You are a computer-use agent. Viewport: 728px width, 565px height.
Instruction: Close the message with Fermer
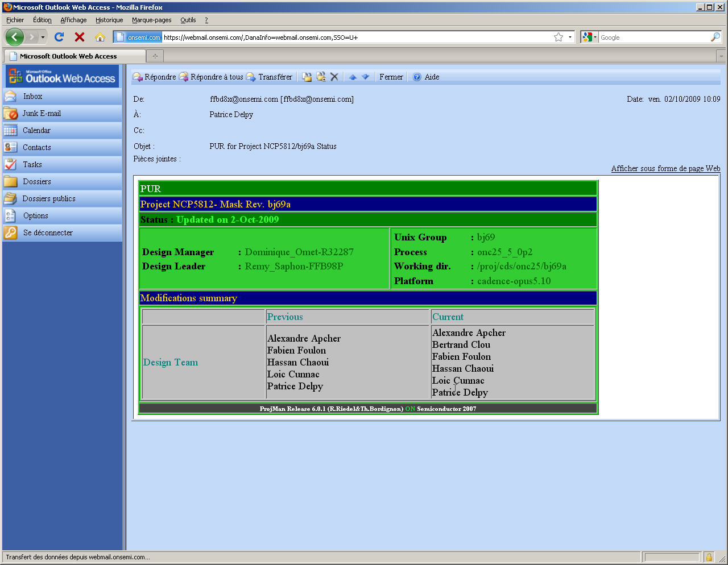point(391,77)
